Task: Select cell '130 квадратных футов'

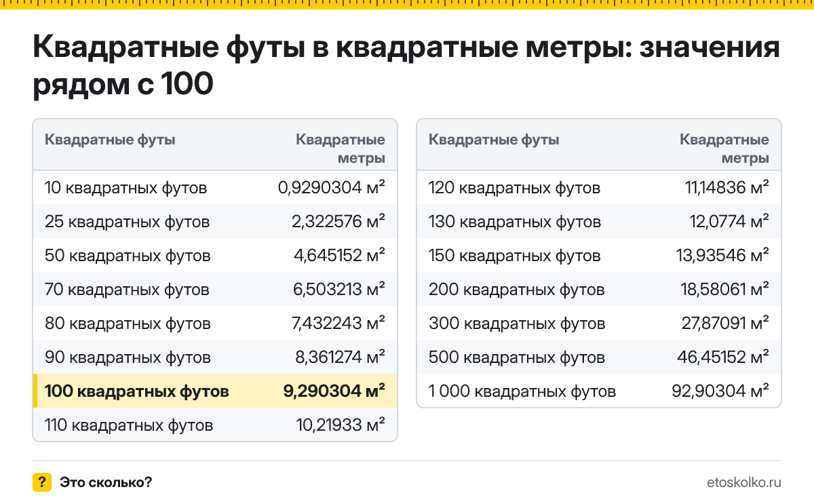Action: click(x=515, y=222)
